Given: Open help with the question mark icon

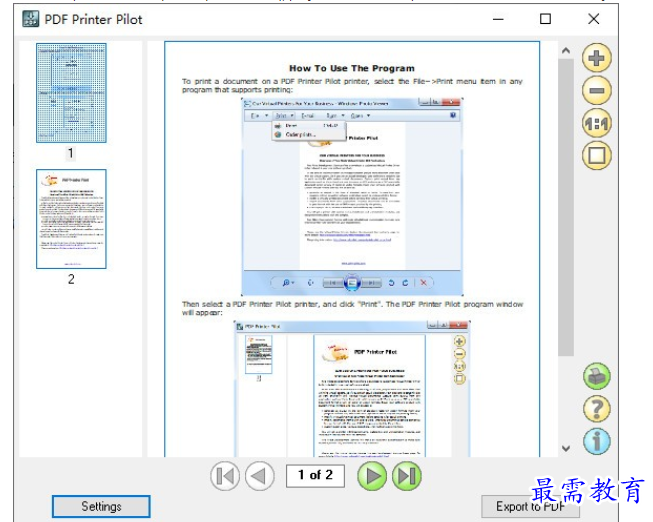Looking at the screenshot, I should pyautogui.click(x=596, y=409).
